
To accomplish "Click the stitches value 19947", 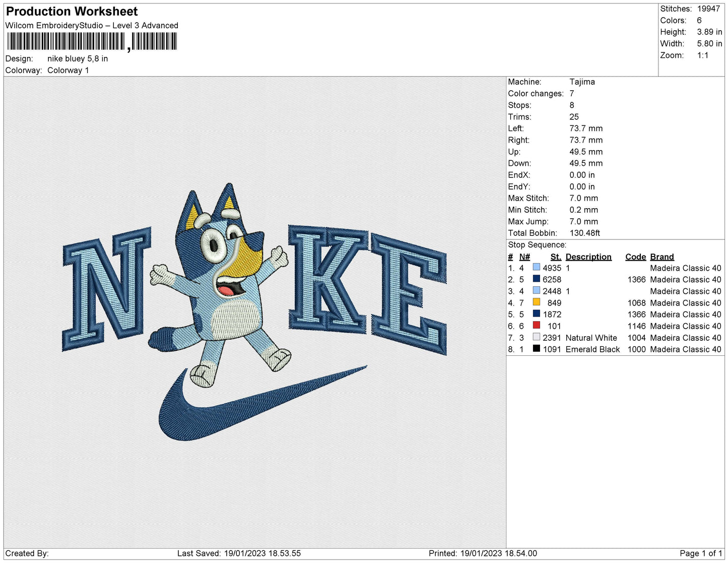I will (708, 9).
